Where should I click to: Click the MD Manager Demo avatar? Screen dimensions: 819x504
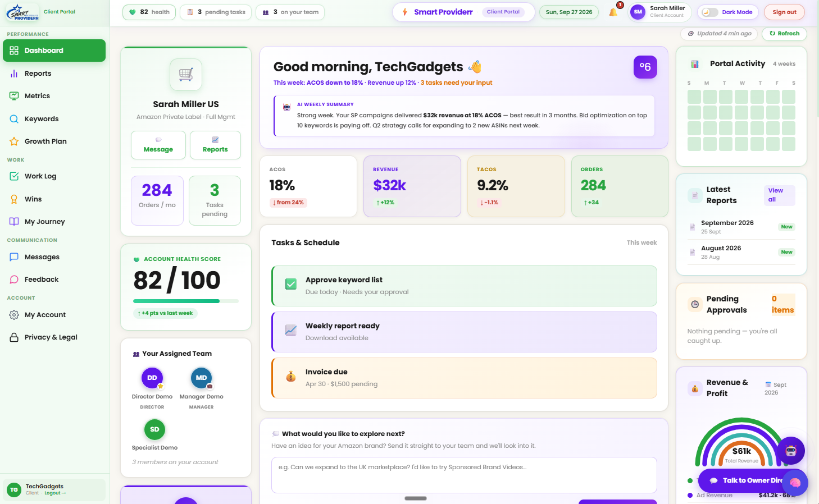point(202,378)
